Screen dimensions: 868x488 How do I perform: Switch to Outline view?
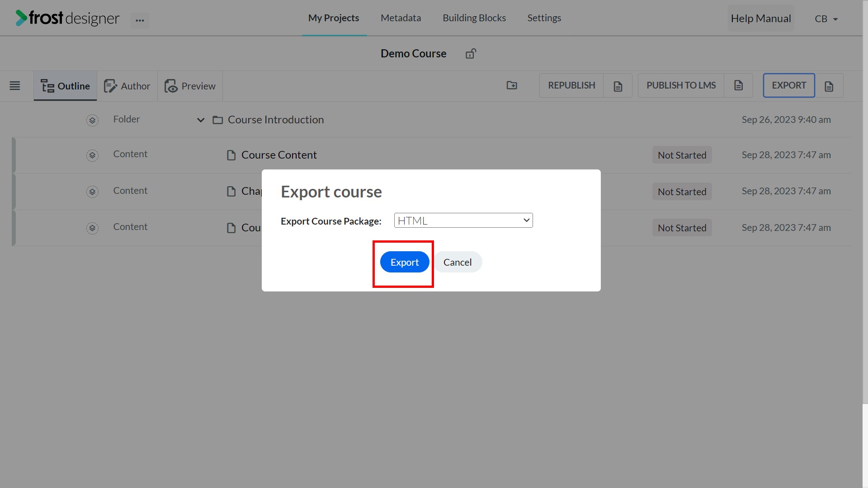(65, 86)
